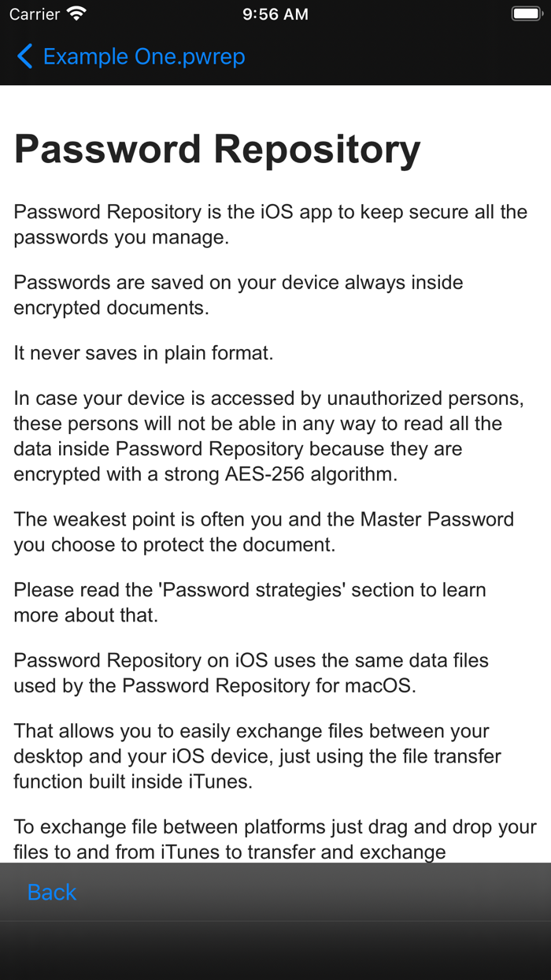Tap the status bar clock showing 9:56 AM
This screenshot has height=980, width=551.
coord(275,13)
